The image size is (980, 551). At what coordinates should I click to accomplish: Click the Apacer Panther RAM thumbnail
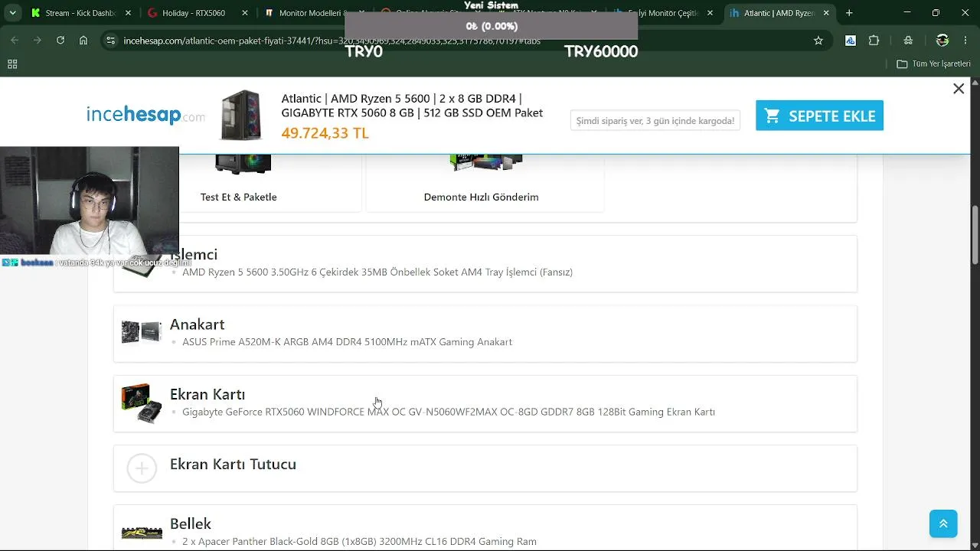point(142,533)
